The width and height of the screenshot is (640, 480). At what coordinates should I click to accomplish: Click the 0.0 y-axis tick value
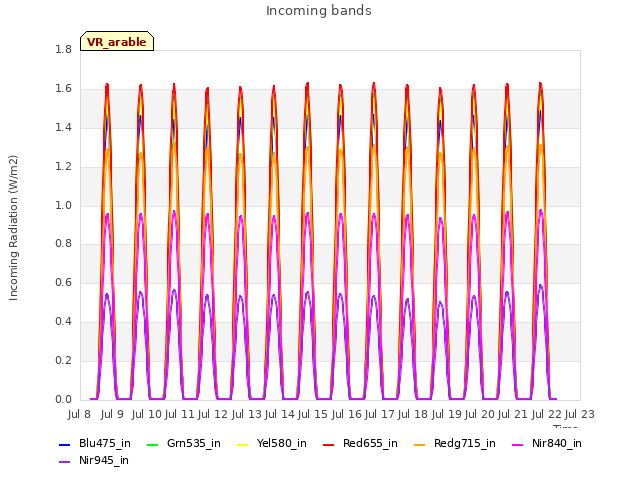(63, 399)
